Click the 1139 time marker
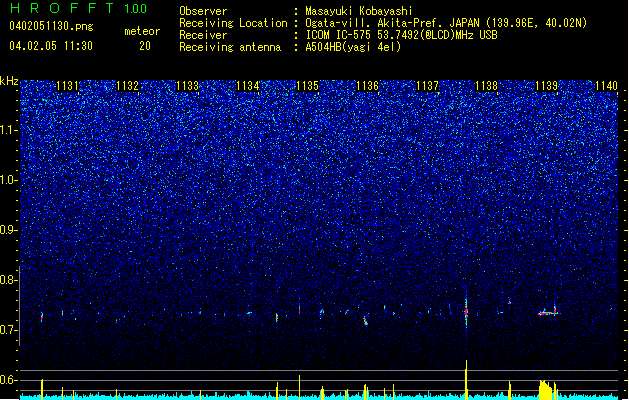Screen dimensions: 629x400 click(x=547, y=85)
